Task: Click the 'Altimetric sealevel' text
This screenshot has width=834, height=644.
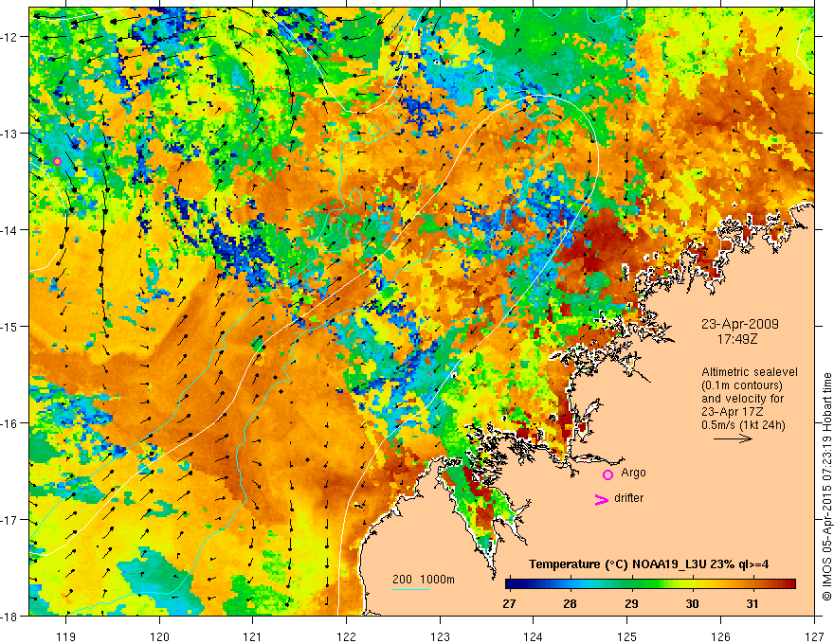Action: coord(750,372)
